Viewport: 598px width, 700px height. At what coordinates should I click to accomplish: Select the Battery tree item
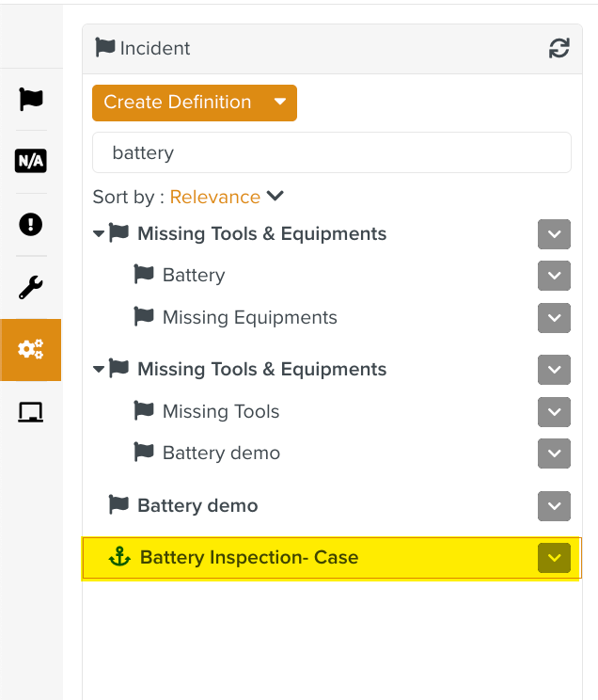tap(194, 275)
